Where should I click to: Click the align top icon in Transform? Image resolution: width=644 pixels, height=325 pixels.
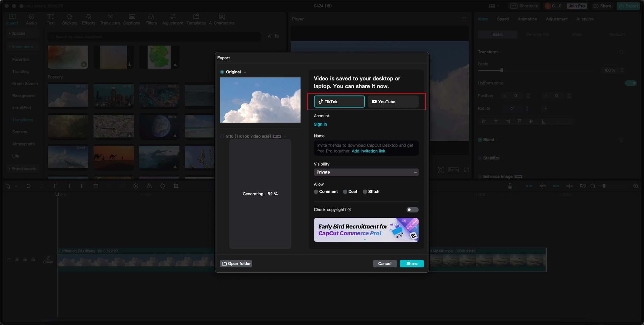click(x=519, y=121)
